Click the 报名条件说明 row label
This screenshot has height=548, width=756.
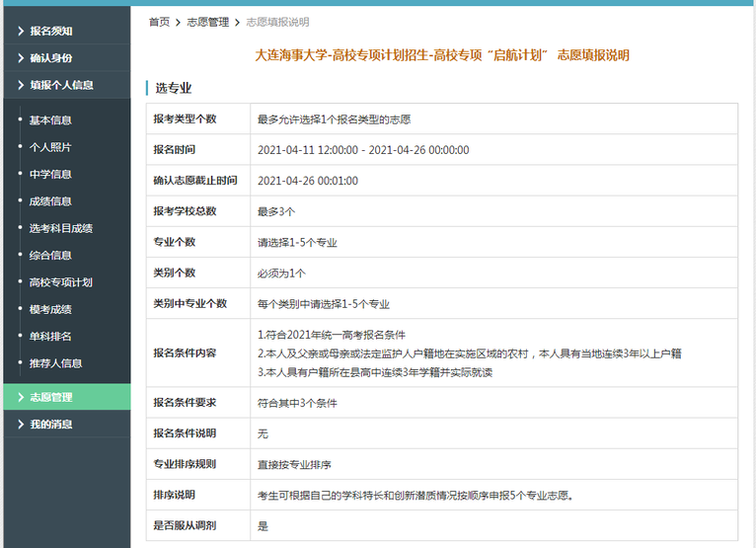(185, 433)
